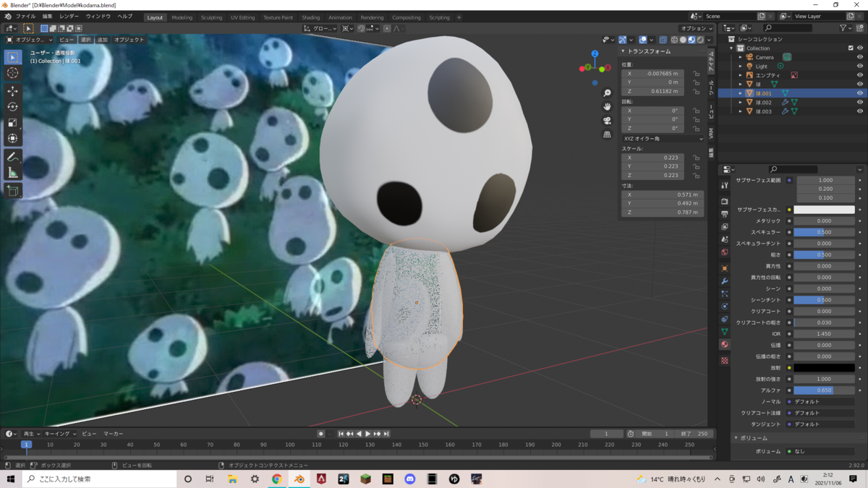Jump to the end frame in timeline
The image size is (868, 488).
pyautogui.click(x=386, y=434)
